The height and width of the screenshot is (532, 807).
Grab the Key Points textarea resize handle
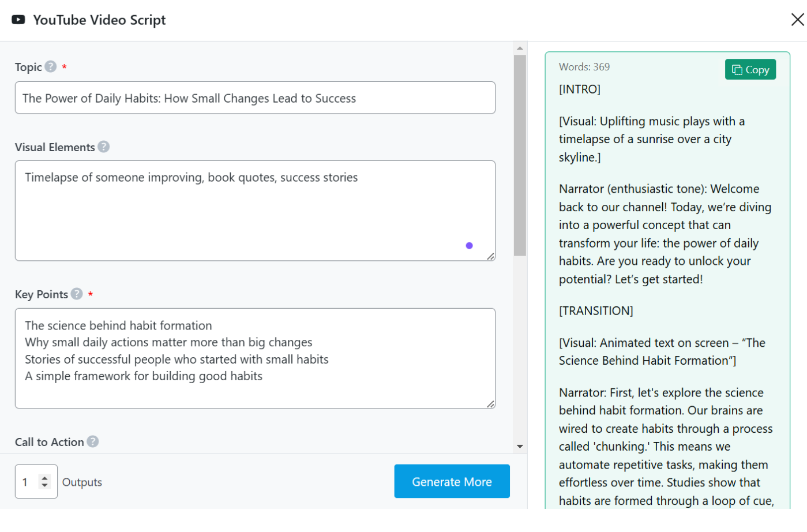(x=490, y=404)
